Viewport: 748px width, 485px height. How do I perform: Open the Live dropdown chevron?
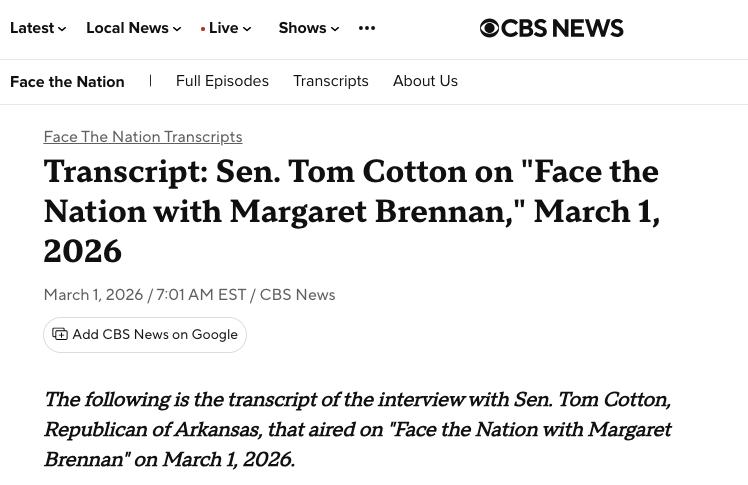(x=247, y=30)
